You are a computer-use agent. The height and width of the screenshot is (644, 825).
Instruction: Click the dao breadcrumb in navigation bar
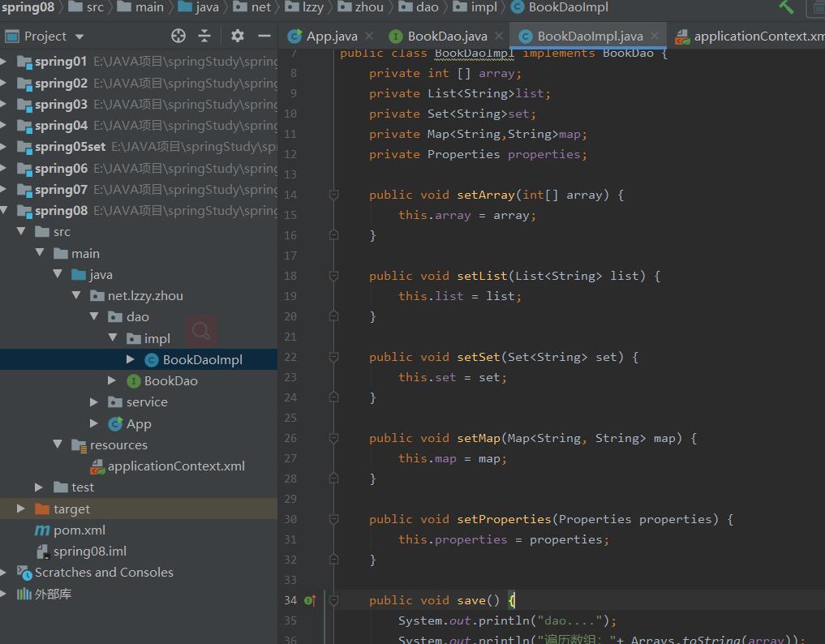(428, 7)
